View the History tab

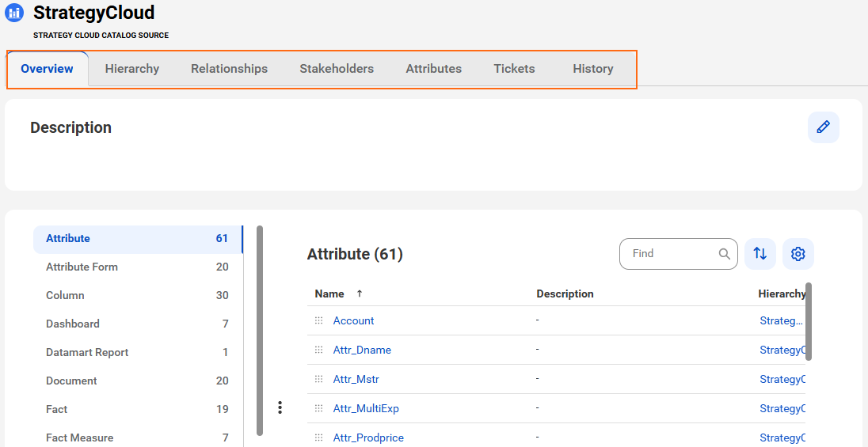pos(593,69)
